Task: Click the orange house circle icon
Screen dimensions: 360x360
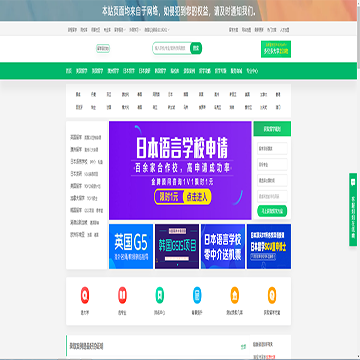Action: click(235, 295)
